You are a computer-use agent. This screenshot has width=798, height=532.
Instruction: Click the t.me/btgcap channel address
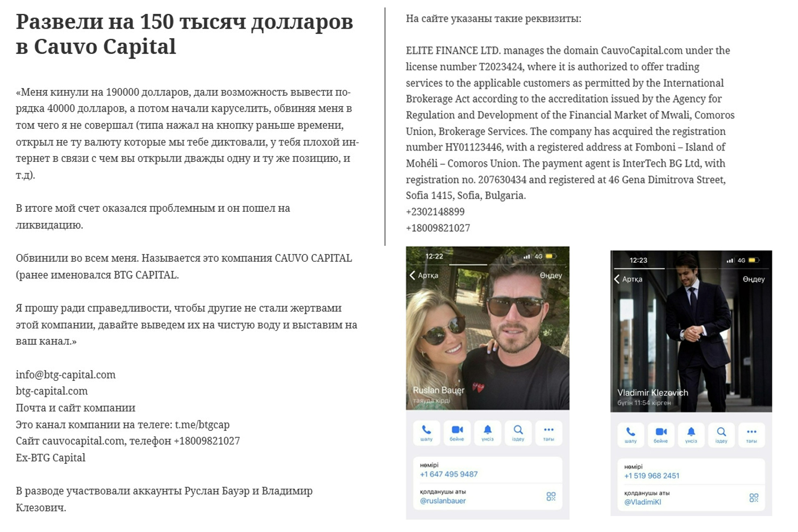pos(202,425)
